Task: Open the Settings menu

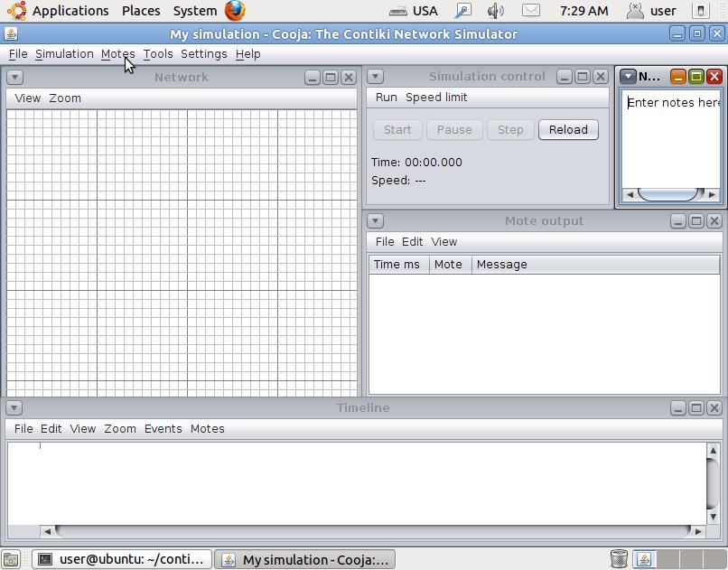Action: pos(204,54)
